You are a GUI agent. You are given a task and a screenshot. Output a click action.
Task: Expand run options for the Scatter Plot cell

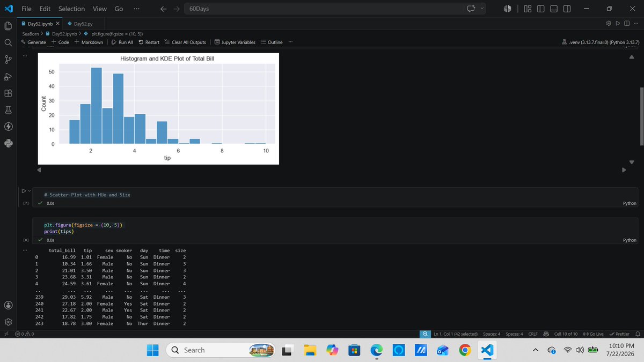[30, 190]
